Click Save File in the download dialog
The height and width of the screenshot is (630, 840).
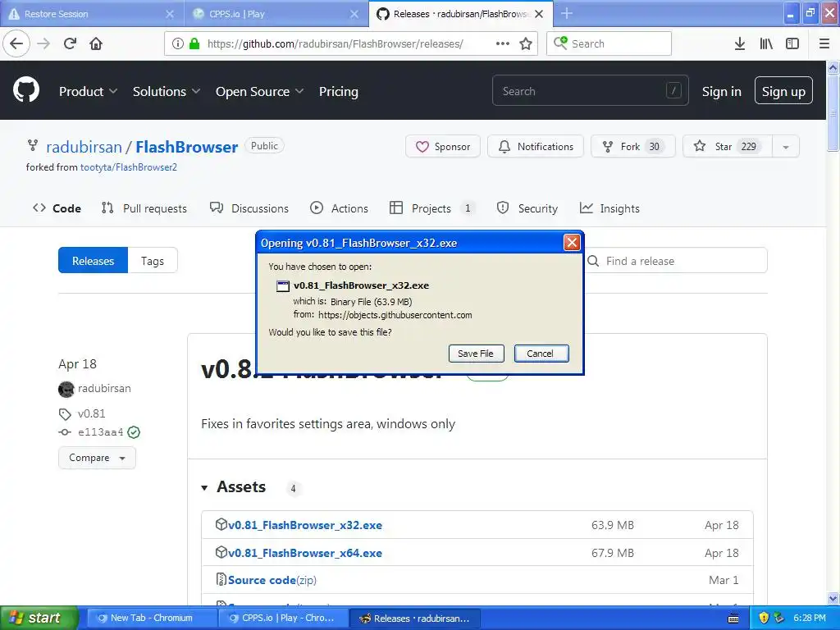(476, 354)
